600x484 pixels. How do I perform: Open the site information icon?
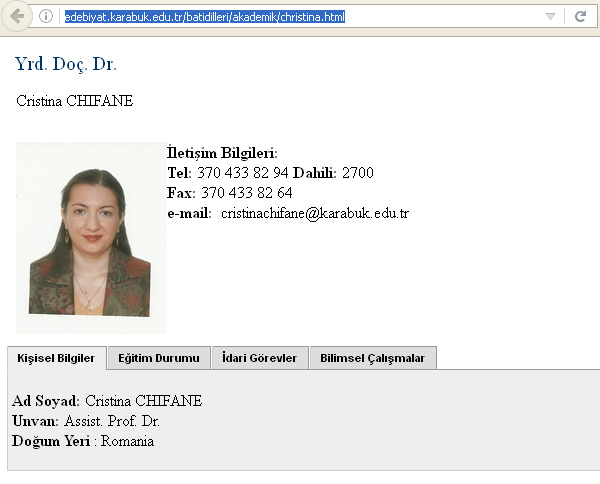point(46,16)
